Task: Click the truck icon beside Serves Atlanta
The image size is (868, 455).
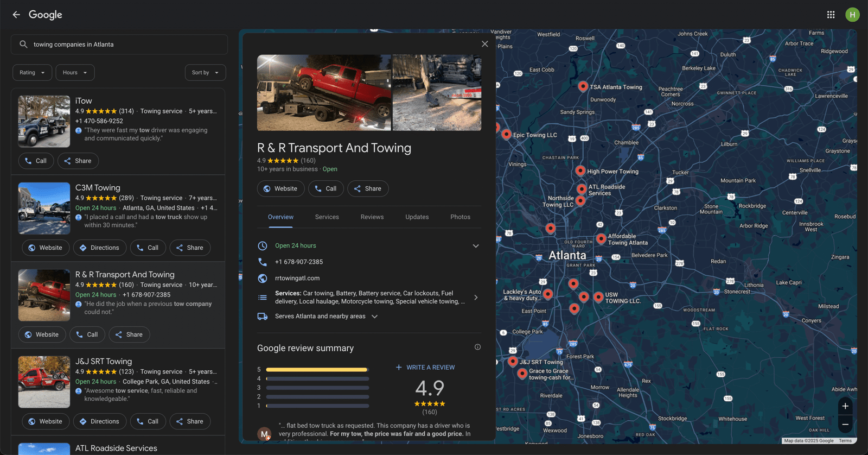Action: point(263,316)
